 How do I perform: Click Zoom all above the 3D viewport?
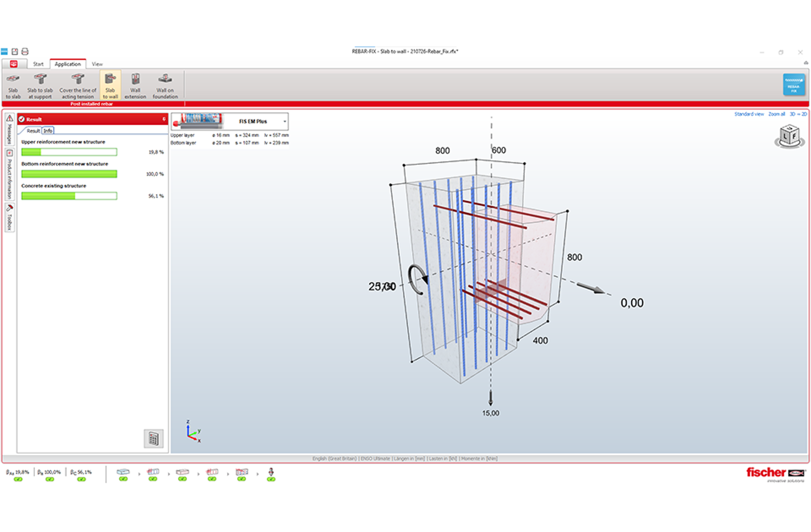tap(777, 114)
